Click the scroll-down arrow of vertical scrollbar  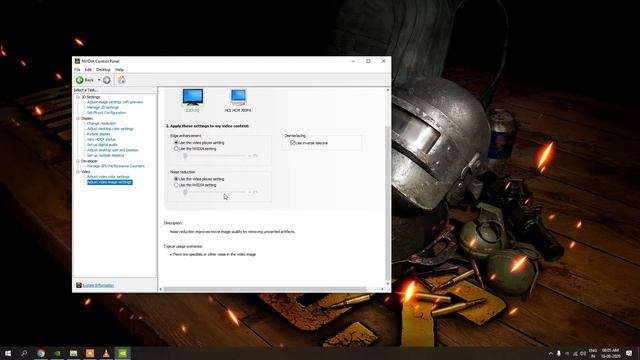click(387, 283)
